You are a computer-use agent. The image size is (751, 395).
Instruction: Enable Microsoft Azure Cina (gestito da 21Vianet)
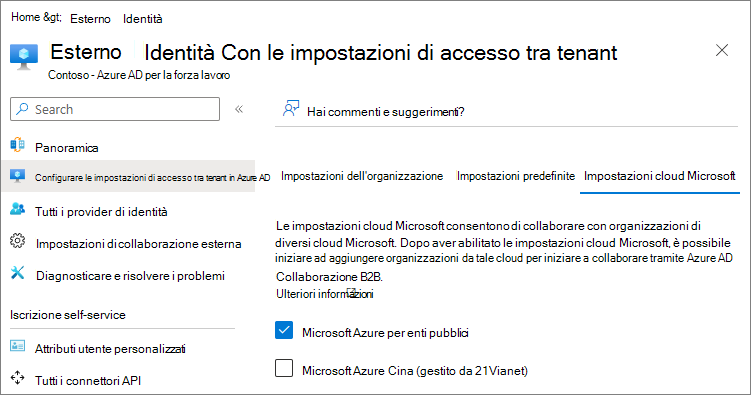click(284, 368)
